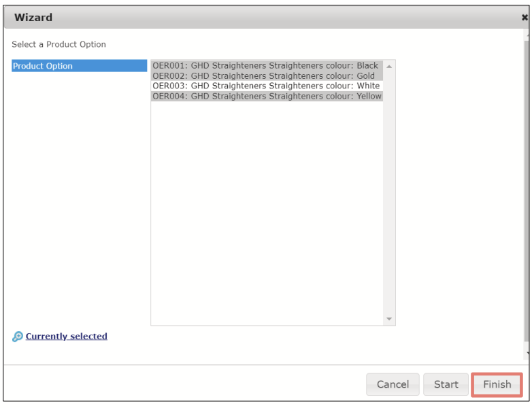Click the magnifier icon beside Currently selected
This screenshot has height=408, width=532.
(x=17, y=337)
